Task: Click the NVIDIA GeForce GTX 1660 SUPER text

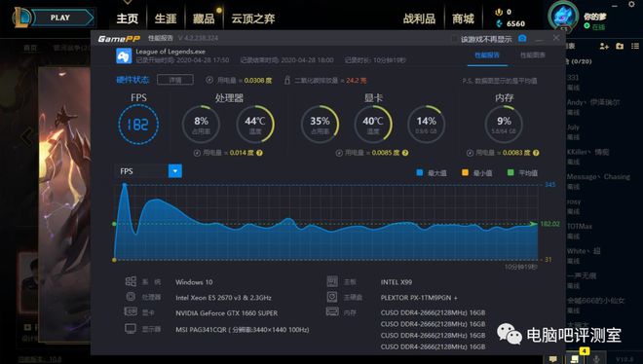Action: [226, 313]
